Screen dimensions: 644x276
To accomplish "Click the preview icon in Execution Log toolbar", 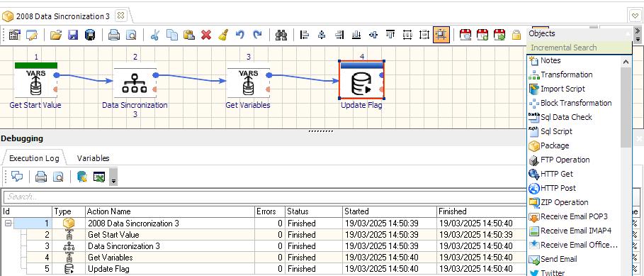I will click(58, 177).
